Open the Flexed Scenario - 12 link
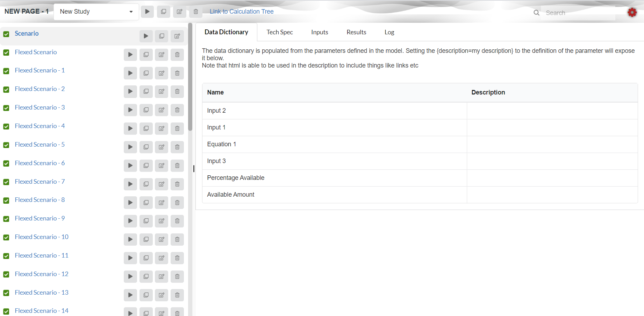 click(x=42, y=274)
